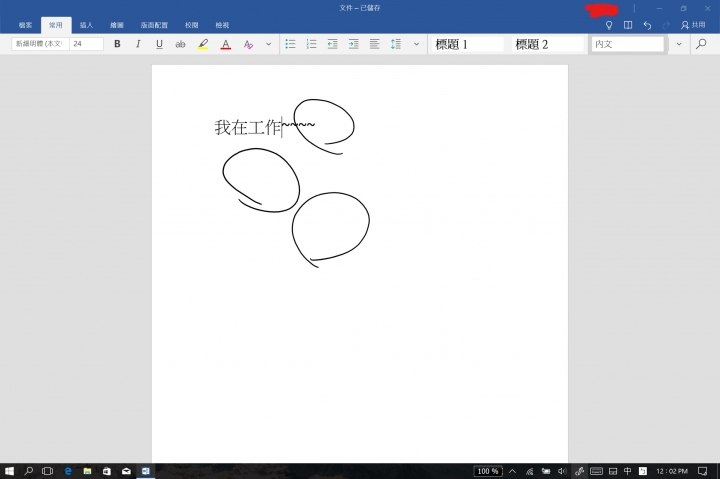The height and width of the screenshot is (479, 720).
Task: Insert a bulleted list
Action: point(290,44)
